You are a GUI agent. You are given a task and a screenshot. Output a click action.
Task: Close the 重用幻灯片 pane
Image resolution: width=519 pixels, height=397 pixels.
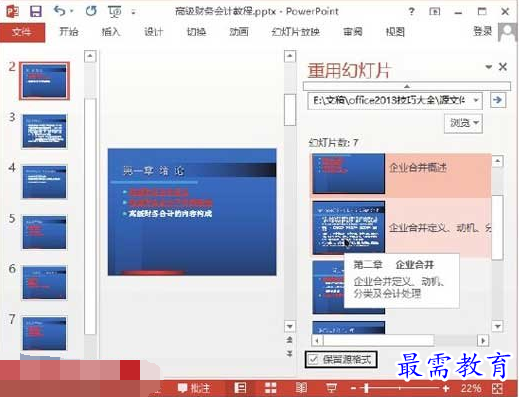(503, 67)
